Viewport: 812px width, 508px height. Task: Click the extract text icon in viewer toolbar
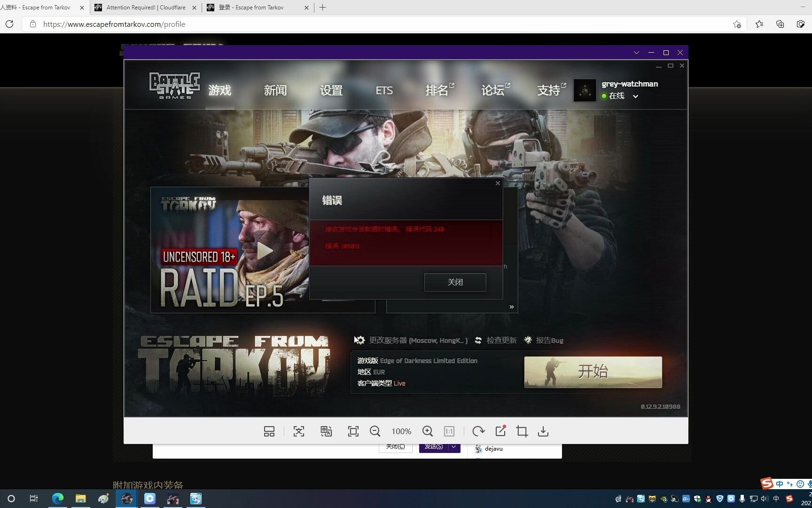pyautogui.click(x=299, y=431)
